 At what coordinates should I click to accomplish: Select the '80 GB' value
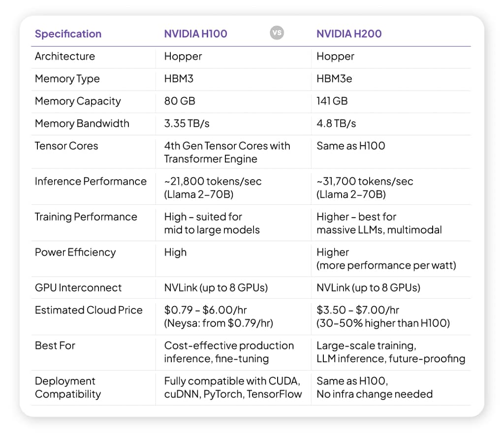point(180,101)
